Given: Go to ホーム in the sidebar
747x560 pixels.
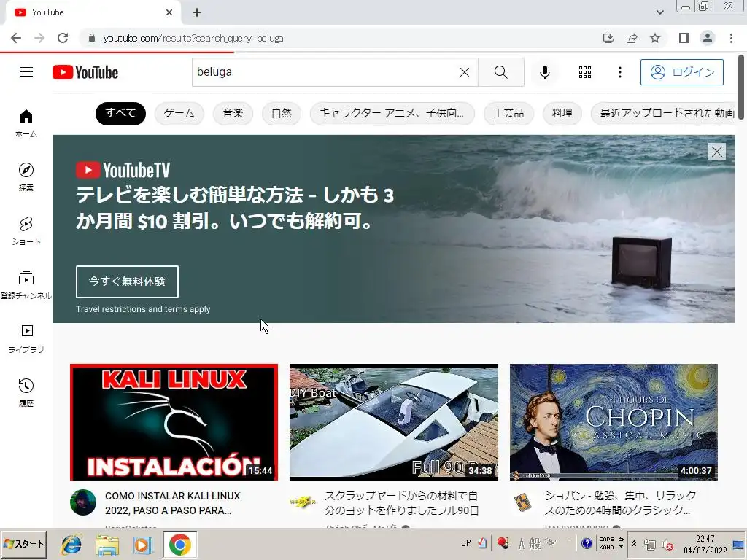Looking at the screenshot, I should 26,123.
